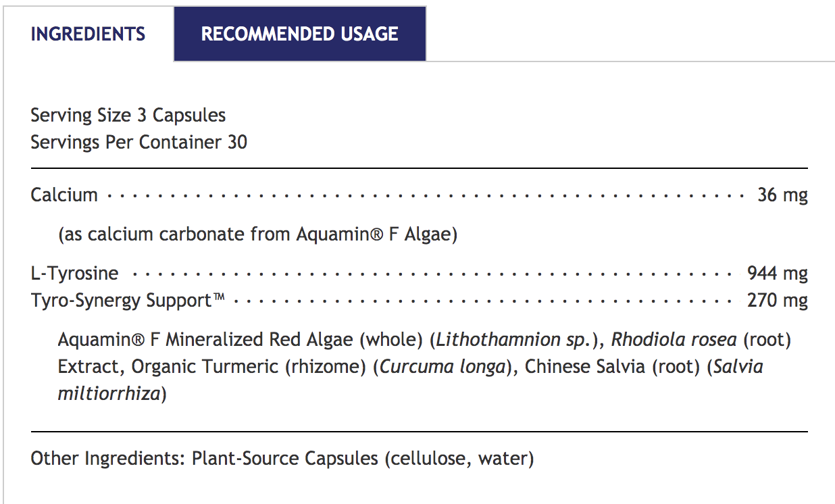Click the 270 mg amount value
The height and width of the screenshot is (504, 835).
coord(777,300)
